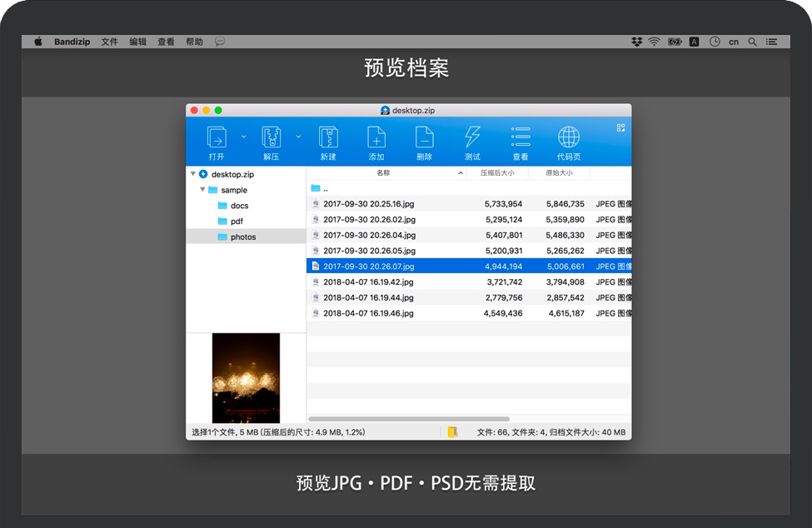Open the Apple menu
The image size is (812, 528).
coord(37,42)
